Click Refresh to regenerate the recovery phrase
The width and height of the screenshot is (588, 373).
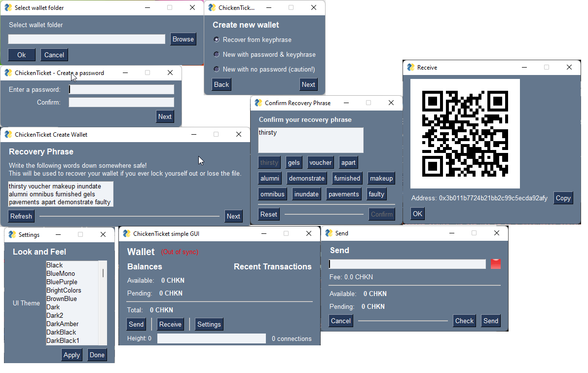21,216
